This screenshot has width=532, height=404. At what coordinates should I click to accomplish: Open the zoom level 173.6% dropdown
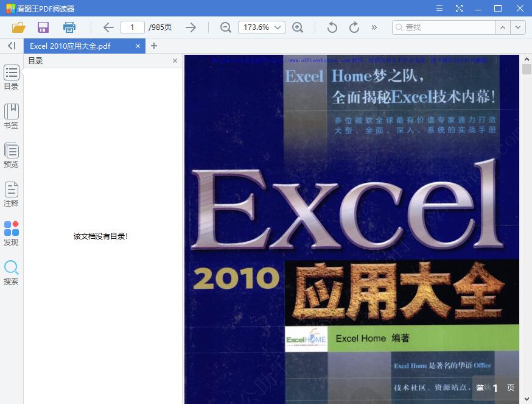[262, 27]
